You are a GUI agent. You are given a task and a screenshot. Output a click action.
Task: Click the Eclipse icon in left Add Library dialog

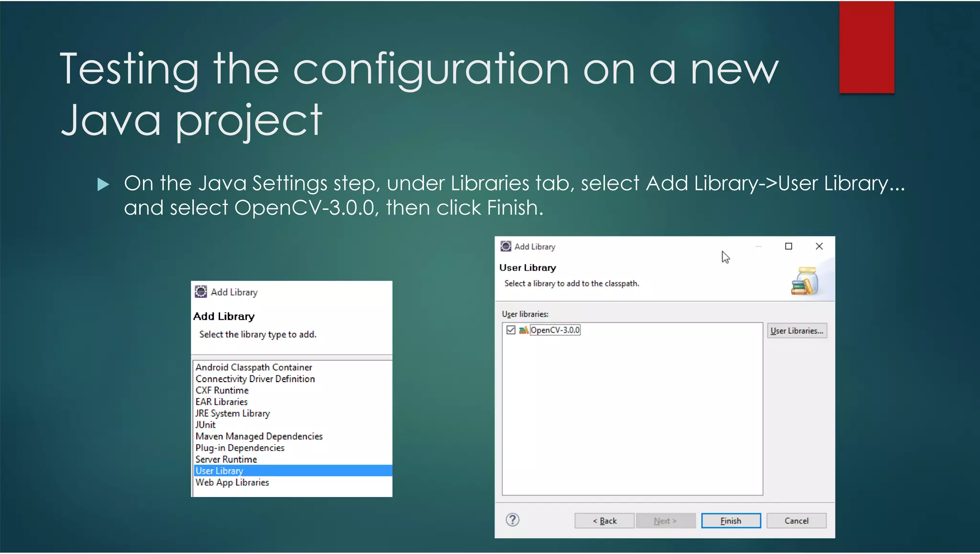[201, 292]
